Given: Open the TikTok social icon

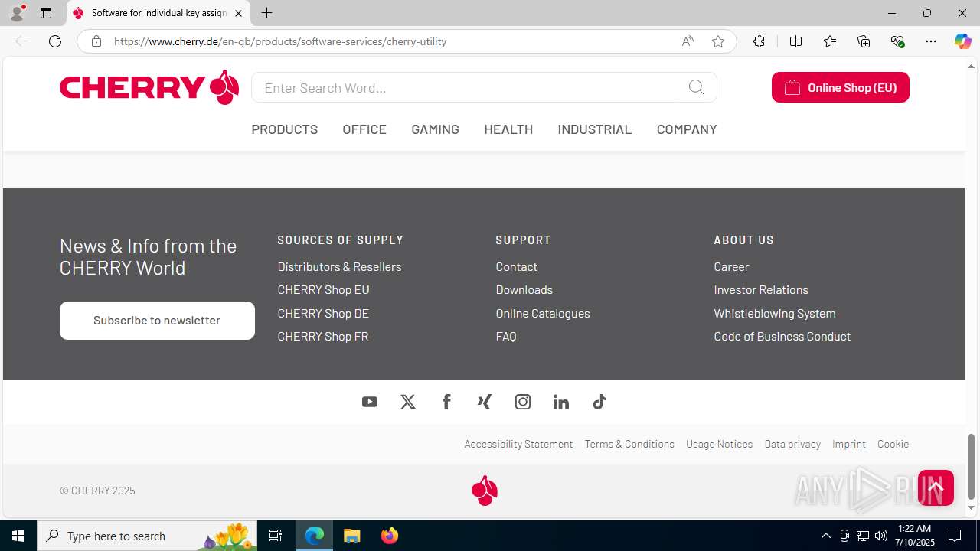Looking at the screenshot, I should coord(599,402).
